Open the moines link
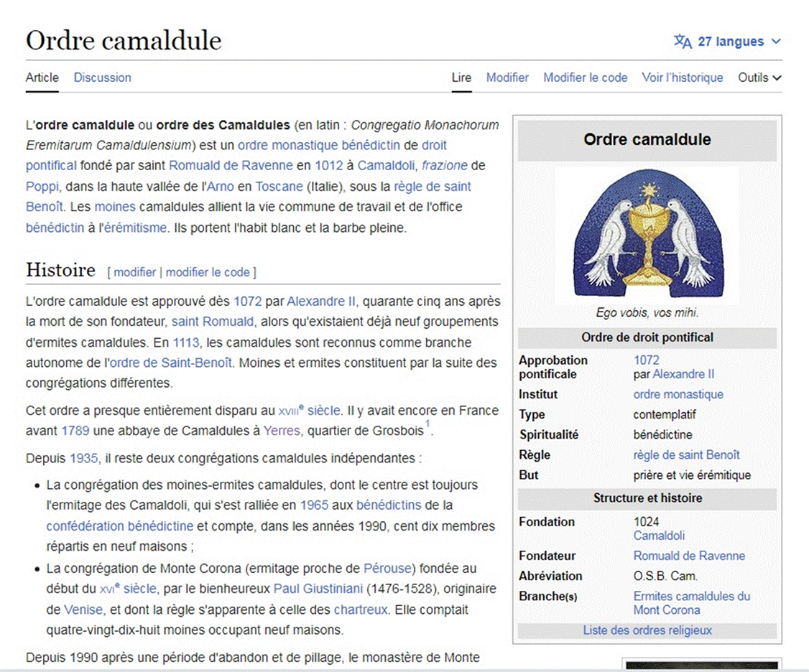809x672 pixels. [x=115, y=207]
